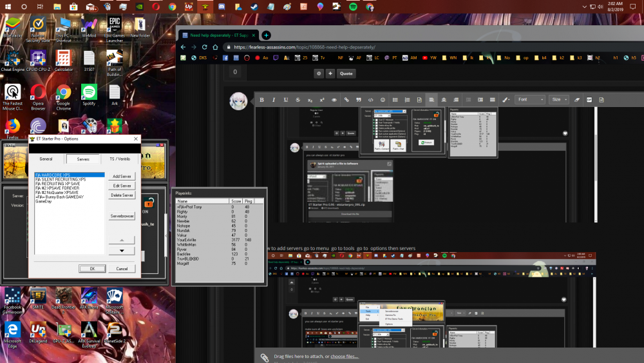Open the Font dropdown in editor

(530, 100)
